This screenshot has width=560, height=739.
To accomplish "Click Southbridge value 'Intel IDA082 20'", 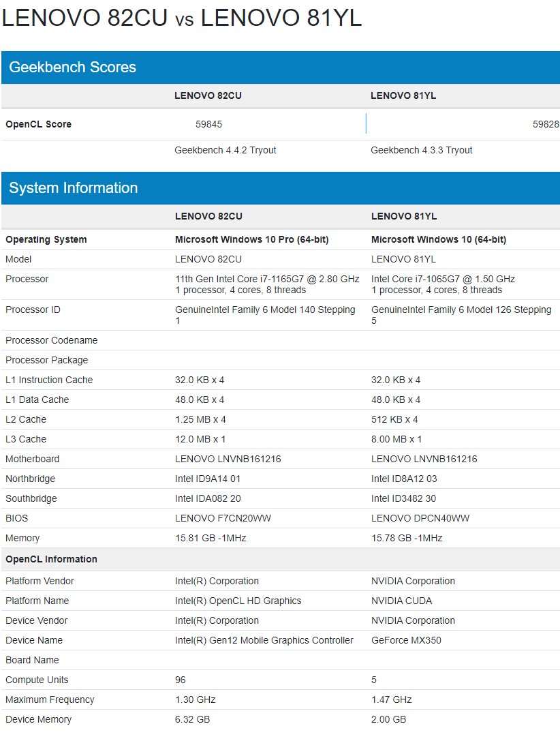I will [208, 498].
